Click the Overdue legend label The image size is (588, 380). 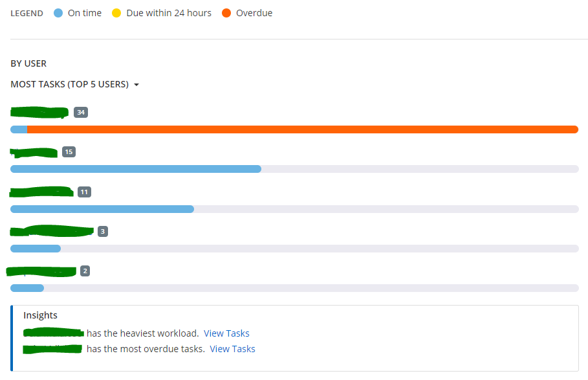(254, 13)
